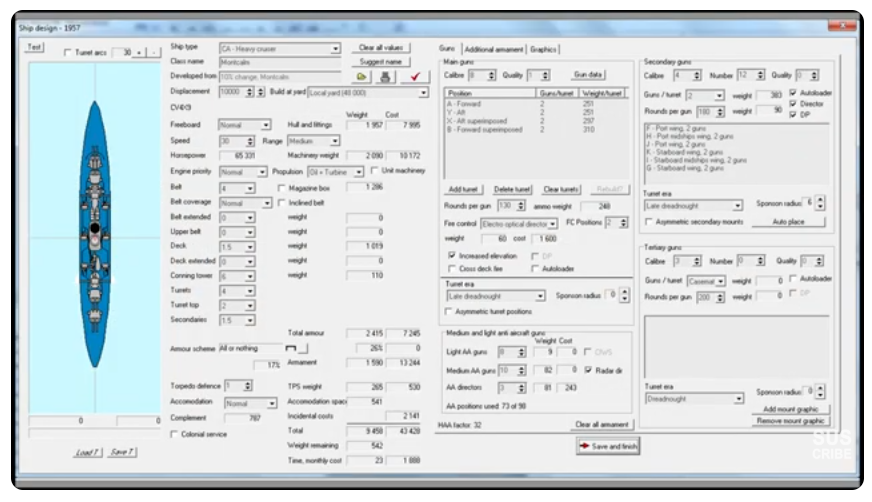Click the Class name input field
Viewport: 872px width, 502px height.
pos(280,63)
